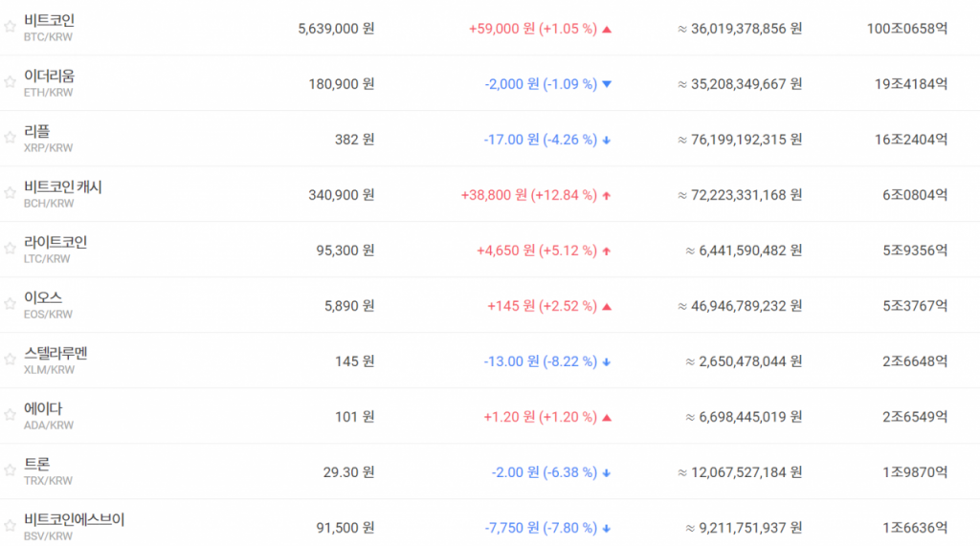
Task: Open the 비트코인 캐시 coin name link
Action: click(x=63, y=187)
